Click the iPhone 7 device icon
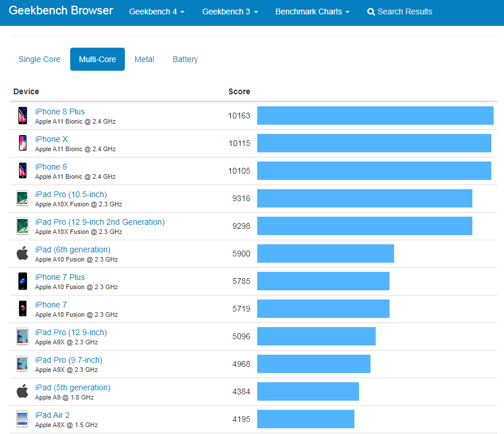Image resolution: width=504 pixels, height=434 pixels. point(22,309)
